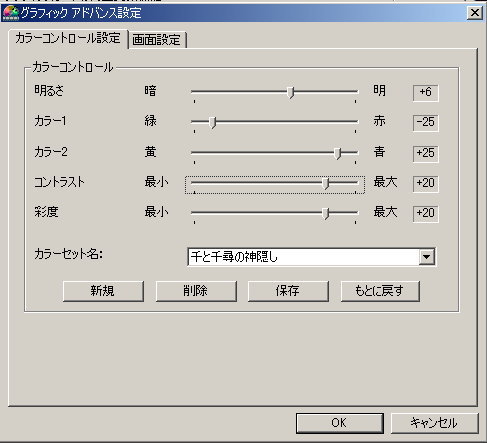The width and height of the screenshot is (487, 443).
Task: Confirm settings with the OK button
Action: [339, 423]
